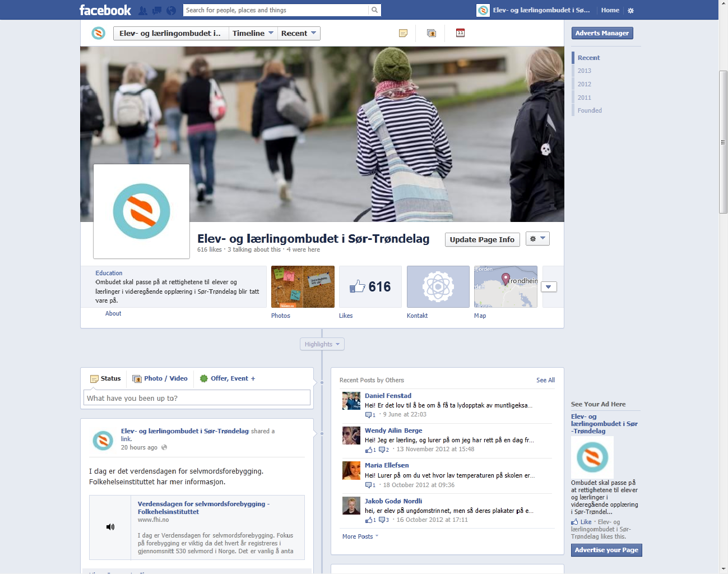728x574 pixels.
Task: Click Update Page Info button
Action: click(482, 239)
